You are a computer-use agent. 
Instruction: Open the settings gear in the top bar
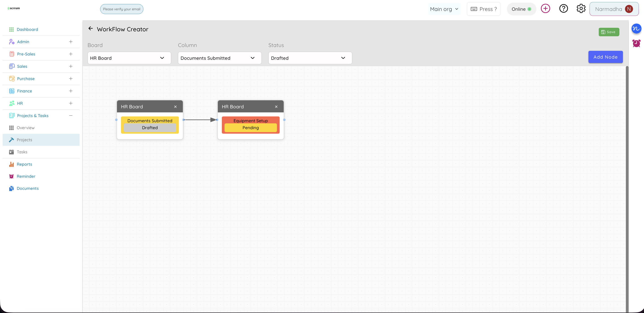581,8
